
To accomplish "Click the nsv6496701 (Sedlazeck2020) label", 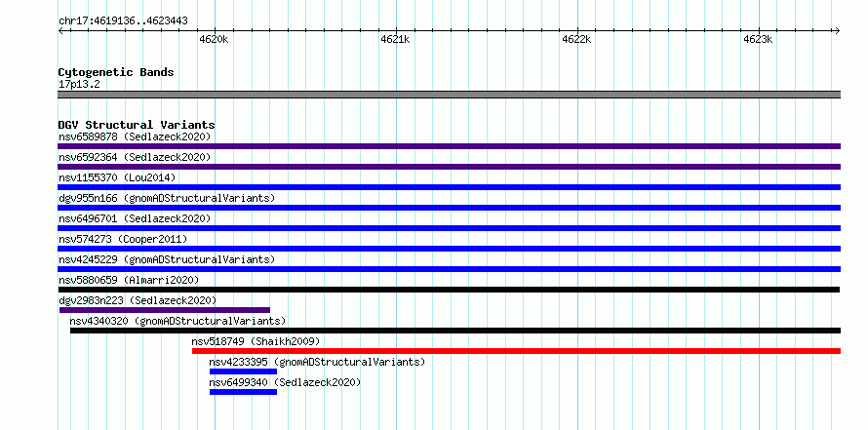I will coord(135,218).
